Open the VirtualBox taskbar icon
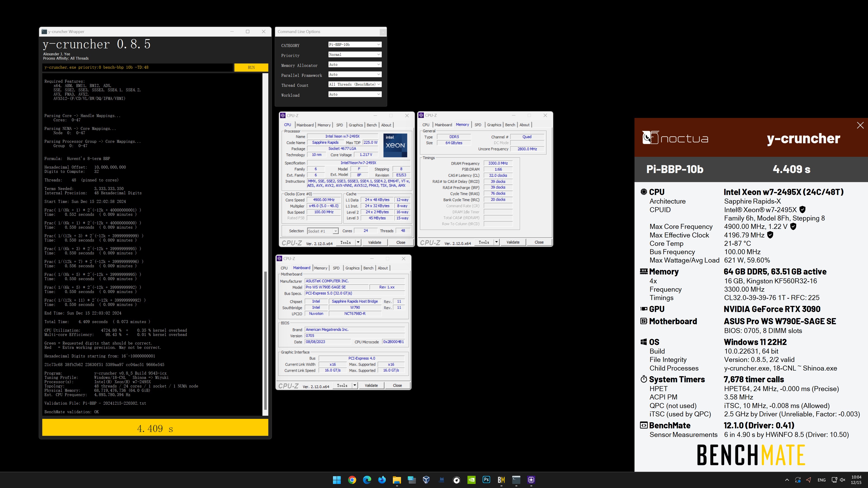This screenshot has width=868, height=488. point(426,480)
